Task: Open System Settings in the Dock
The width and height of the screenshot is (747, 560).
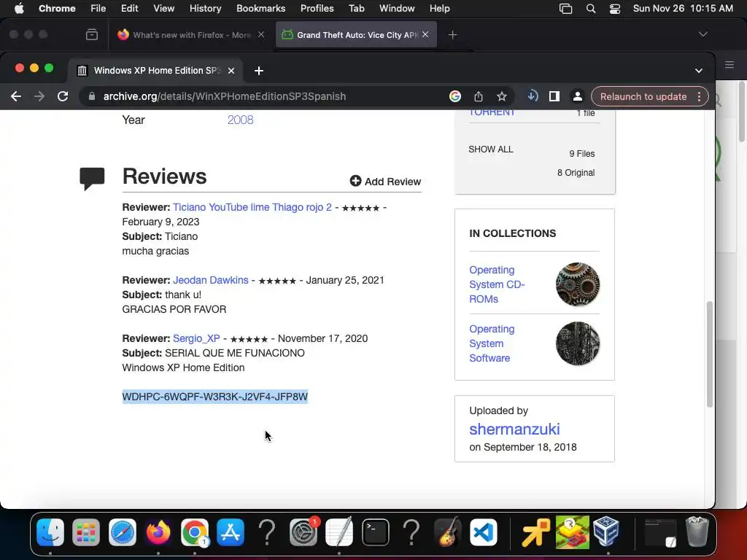Action: [x=303, y=532]
